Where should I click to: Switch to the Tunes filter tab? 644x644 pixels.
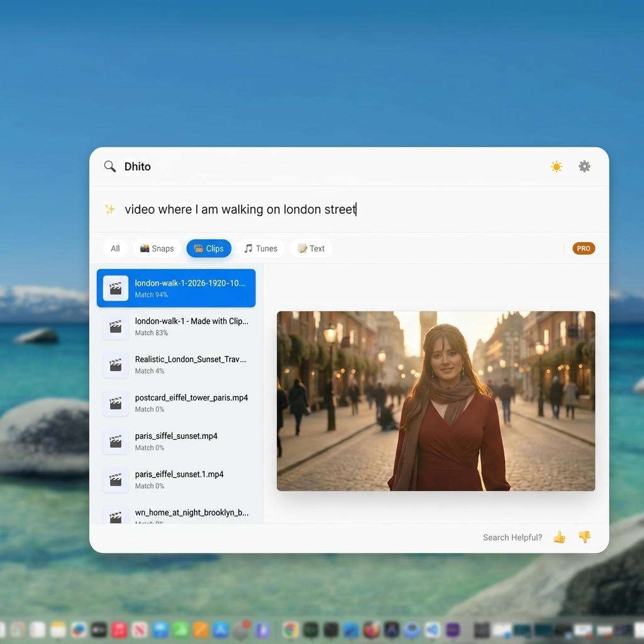click(260, 248)
